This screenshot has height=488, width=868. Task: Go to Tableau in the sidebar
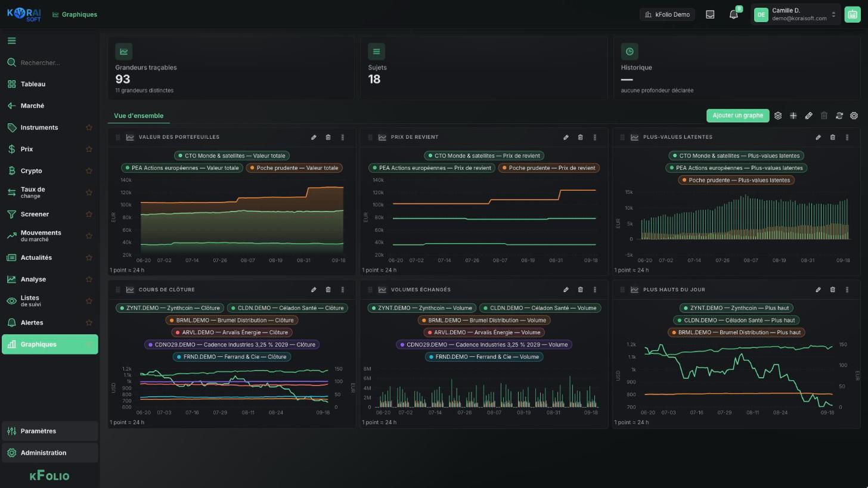coord(50,84)
